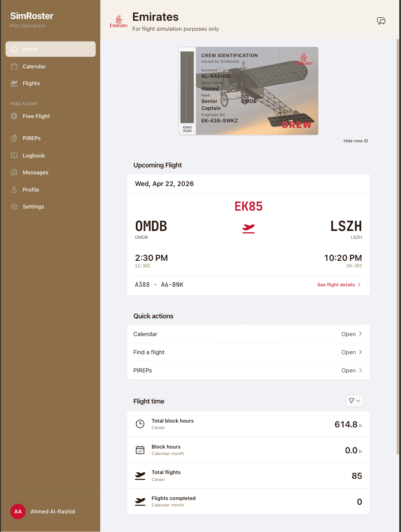Click the Free Flight globe icon

tap(14, 116)
